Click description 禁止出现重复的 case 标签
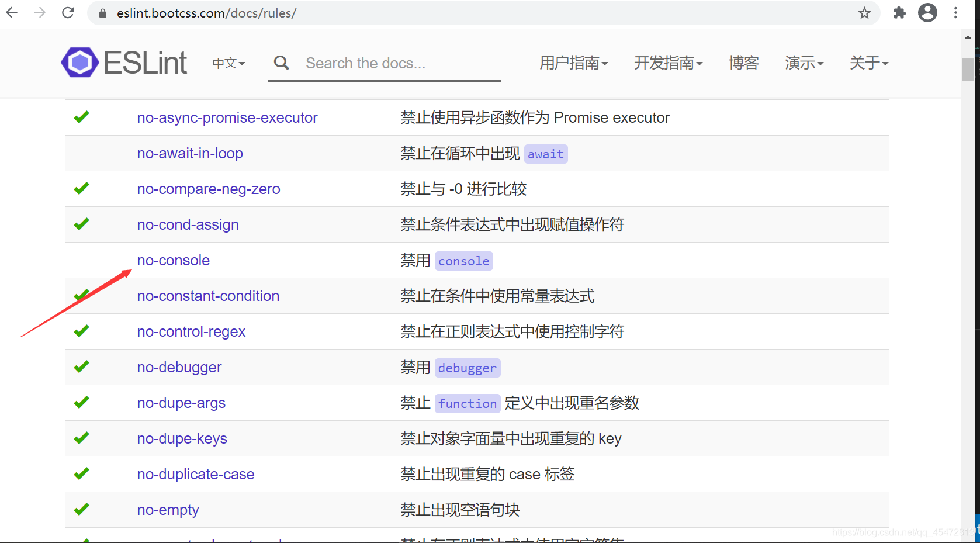The image size is (980, 543). (x=487, y=474)
